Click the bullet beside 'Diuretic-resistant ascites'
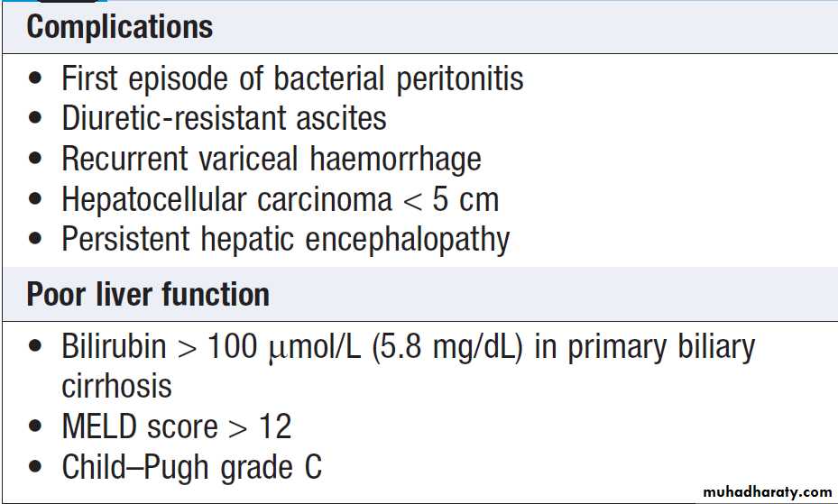Screen dimensions: 838x504 coord(35,120)
